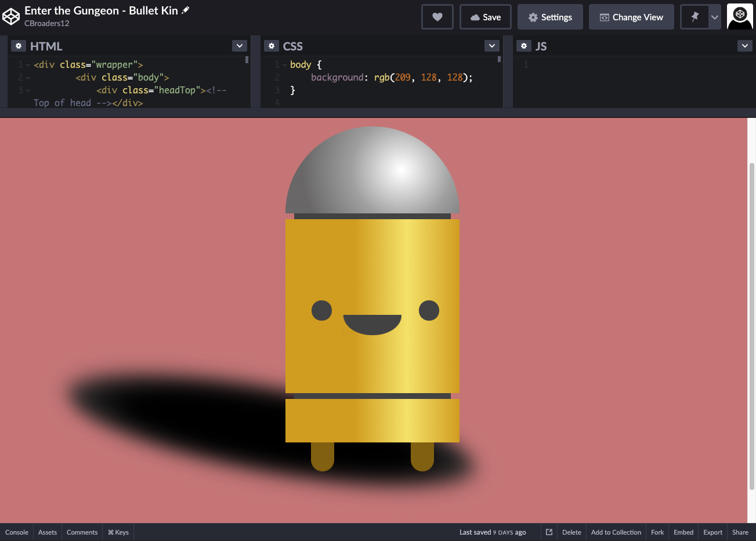Click the HTML editor scrollbar thumb

point(247,59)
